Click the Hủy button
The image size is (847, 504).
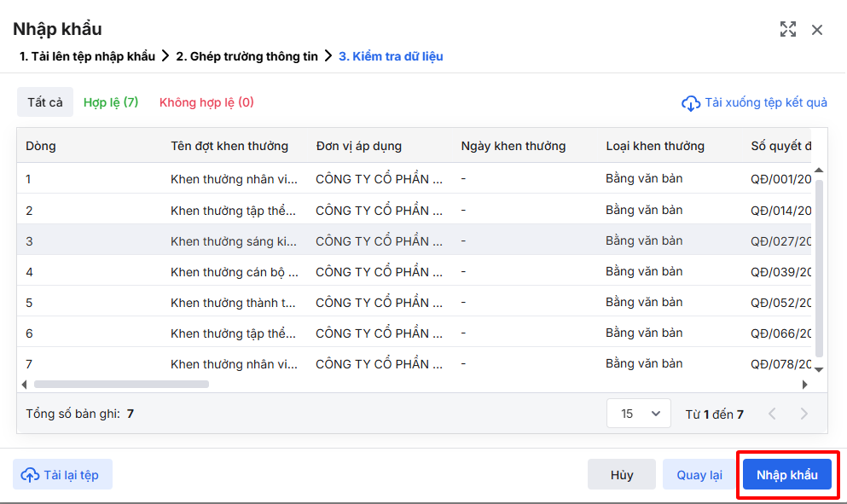(x=622, y=475)
